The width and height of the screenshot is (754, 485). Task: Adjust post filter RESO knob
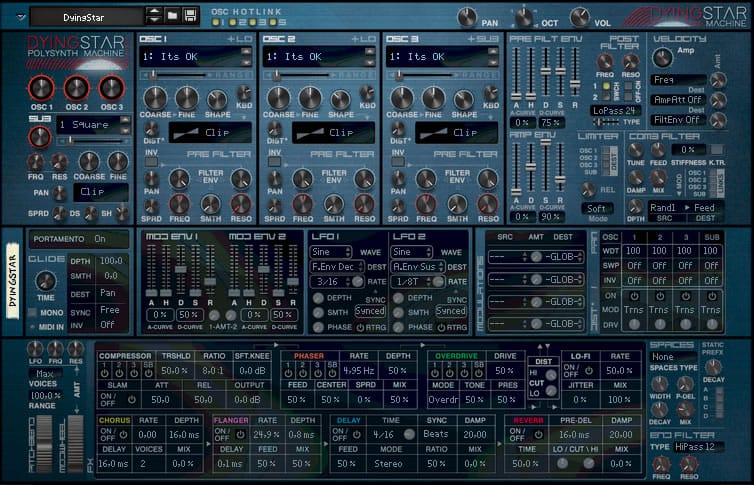coord(630,62)
